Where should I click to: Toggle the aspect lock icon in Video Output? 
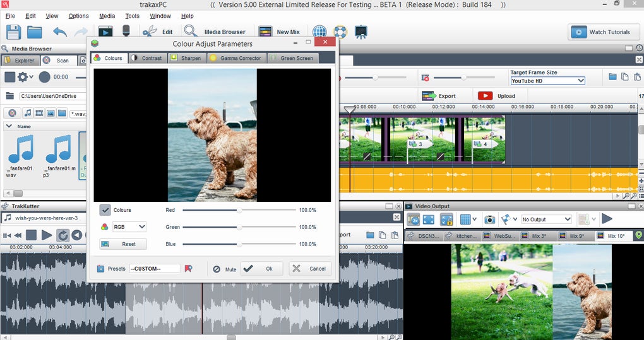(446, 220)
